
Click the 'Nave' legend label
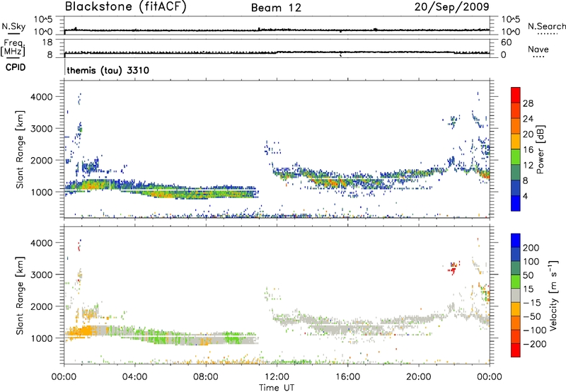pos(538,49)
